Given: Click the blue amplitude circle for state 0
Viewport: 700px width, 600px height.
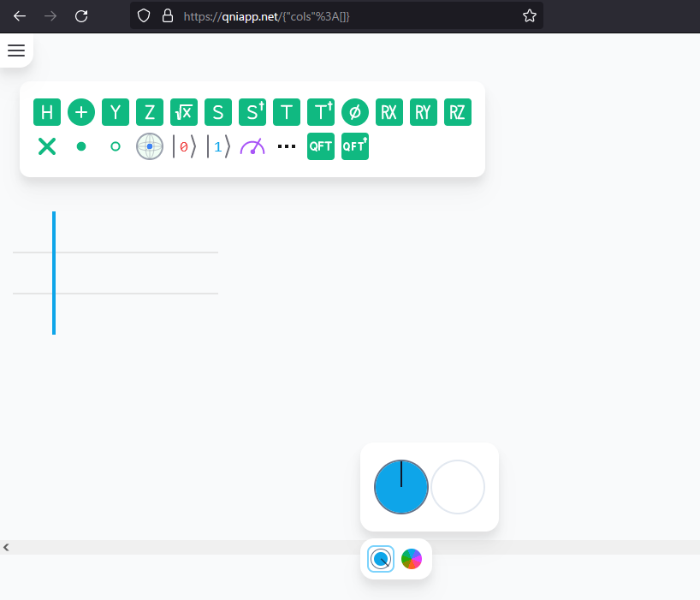Looking at the screenshot, I should tap(401, 487).
